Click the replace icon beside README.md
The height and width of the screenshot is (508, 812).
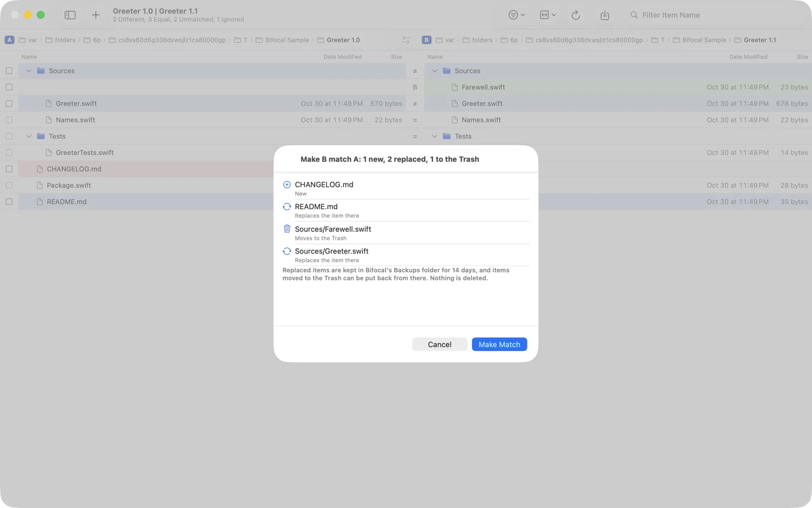pos(287,207)
